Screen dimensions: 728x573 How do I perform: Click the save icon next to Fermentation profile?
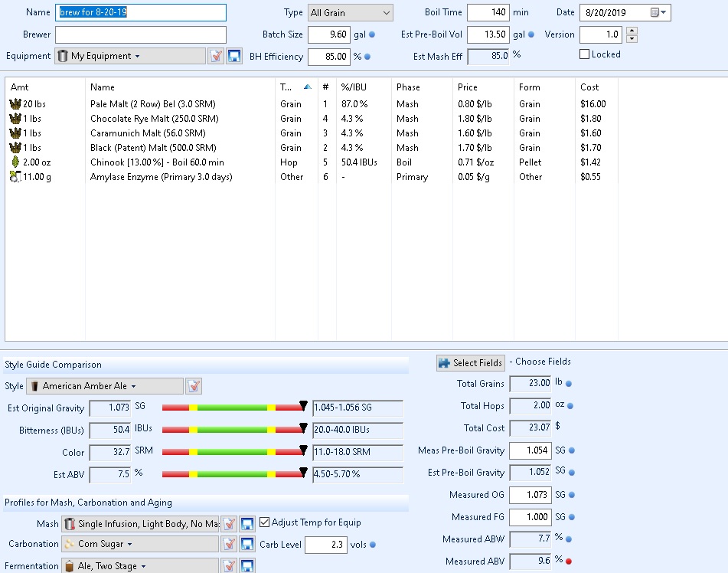[247, 565]
